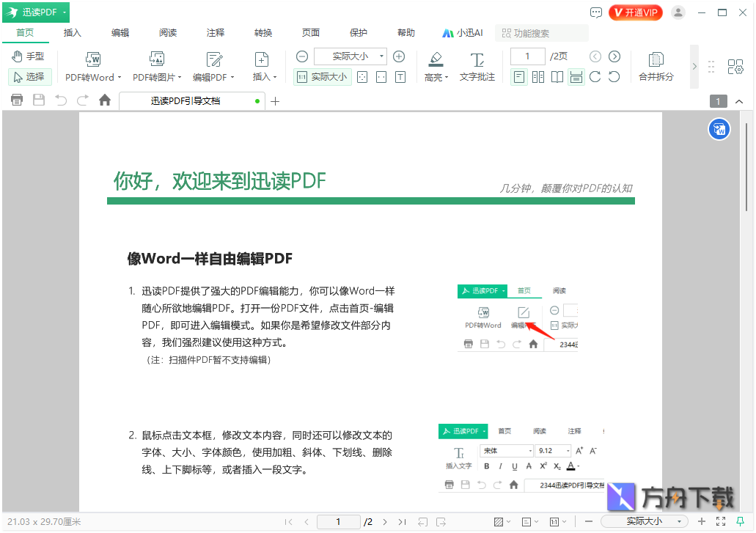This screenshot has width=756, height=533.
Task: Click the page count badge 1
Action: tap(719, 101)
